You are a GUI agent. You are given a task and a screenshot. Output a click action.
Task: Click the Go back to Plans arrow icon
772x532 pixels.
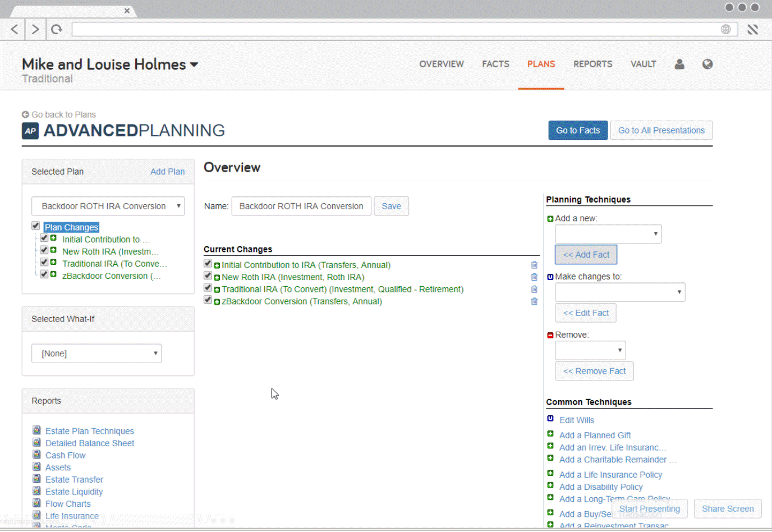point(25,114)
